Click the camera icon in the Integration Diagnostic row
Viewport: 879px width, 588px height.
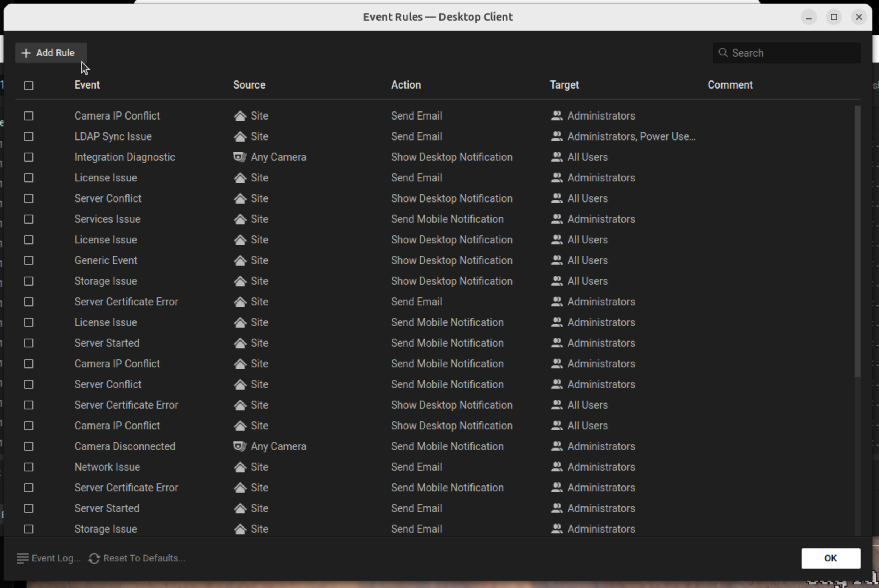(x=239, y=157)
